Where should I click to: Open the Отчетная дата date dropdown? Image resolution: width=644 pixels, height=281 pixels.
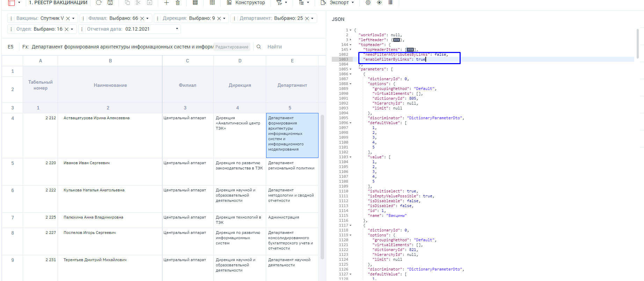tap(177, 29)
